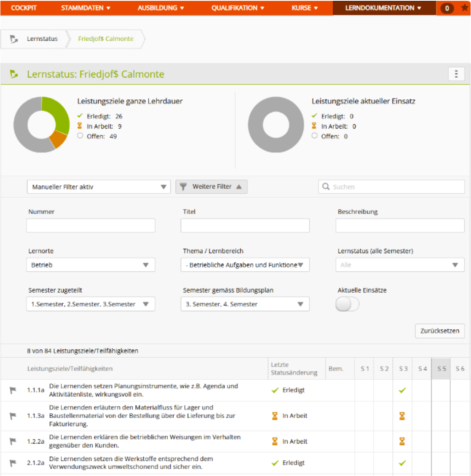Collapse the Weitere Filter panel
Screen dimensions: 471x476
point(211,187)
